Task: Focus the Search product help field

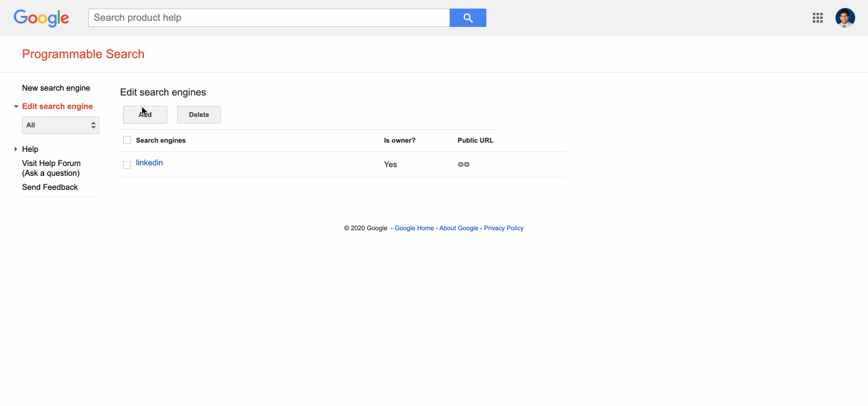Action: [269, 18]
